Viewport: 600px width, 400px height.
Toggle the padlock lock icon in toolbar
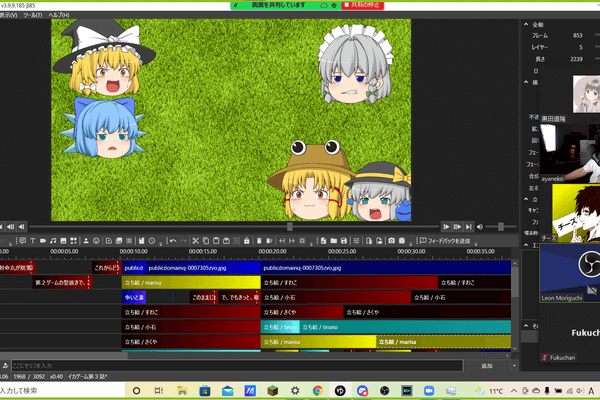(246, 241)
